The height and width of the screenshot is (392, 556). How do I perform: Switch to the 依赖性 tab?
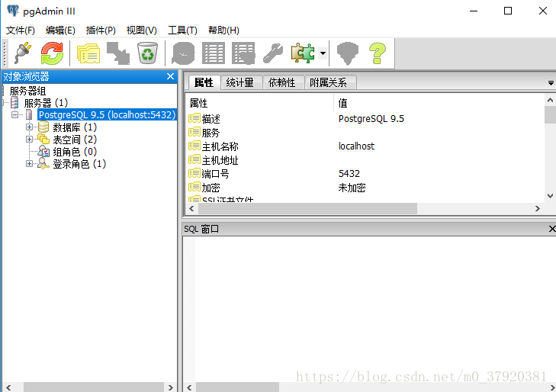[282, 82]
